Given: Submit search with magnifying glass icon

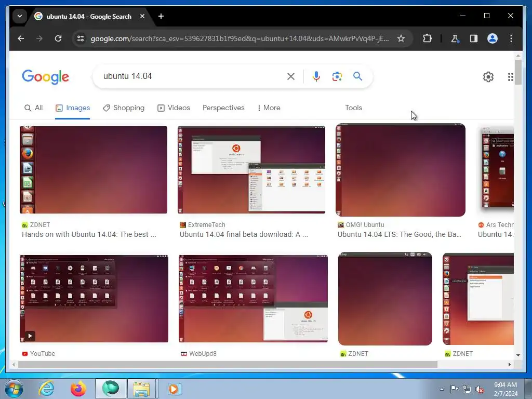Looking at the screenshot, I should pyautogui.click(x=357, y=76).
